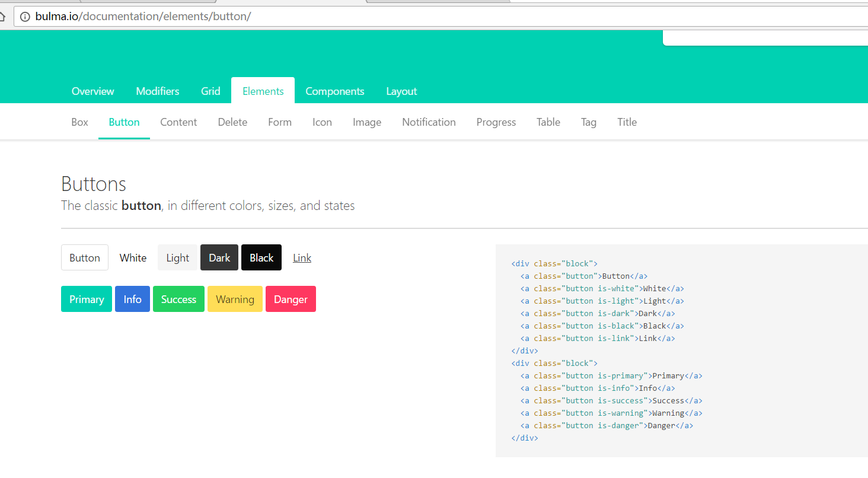The width and height of the screenshot is (868, 478).
Task: Click the default outlined Button example
Action: click(85, 257)
